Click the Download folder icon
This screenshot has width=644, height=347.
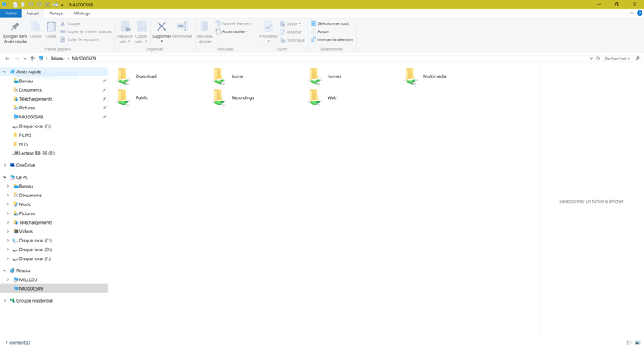[x=123, y=76]
